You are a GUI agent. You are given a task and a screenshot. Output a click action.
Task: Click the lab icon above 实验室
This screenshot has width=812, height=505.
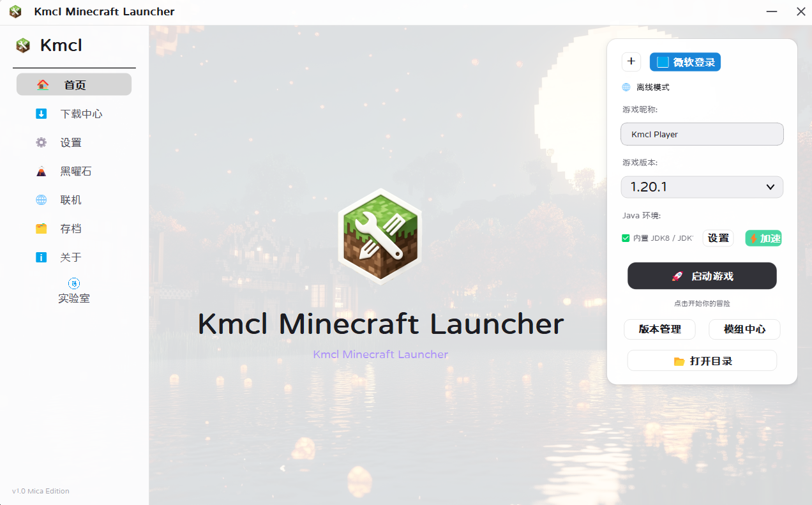point(74,283)
